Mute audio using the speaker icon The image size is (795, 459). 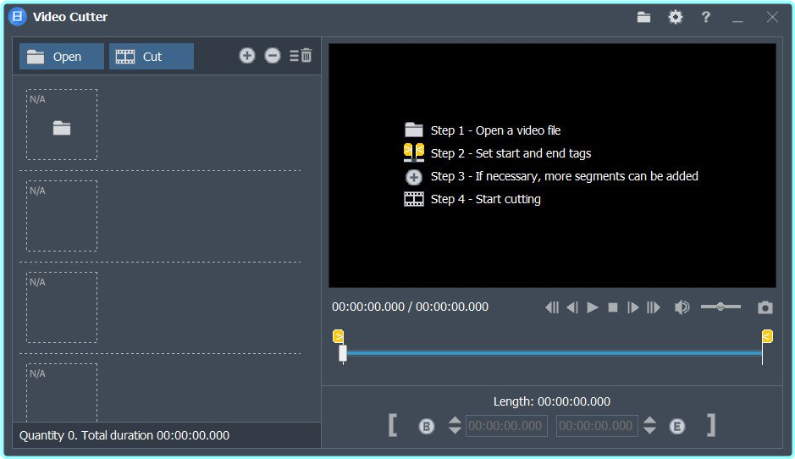click(x=682, y=307)
